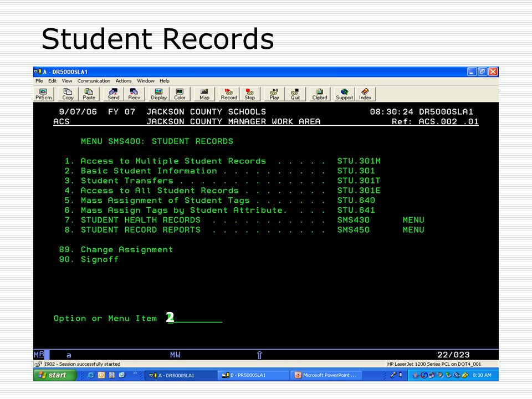Click the taskbar clock showing 8:30 AM
Image resolution: width=532 pixels, height=399 pixels.
[x=482, y=375]
